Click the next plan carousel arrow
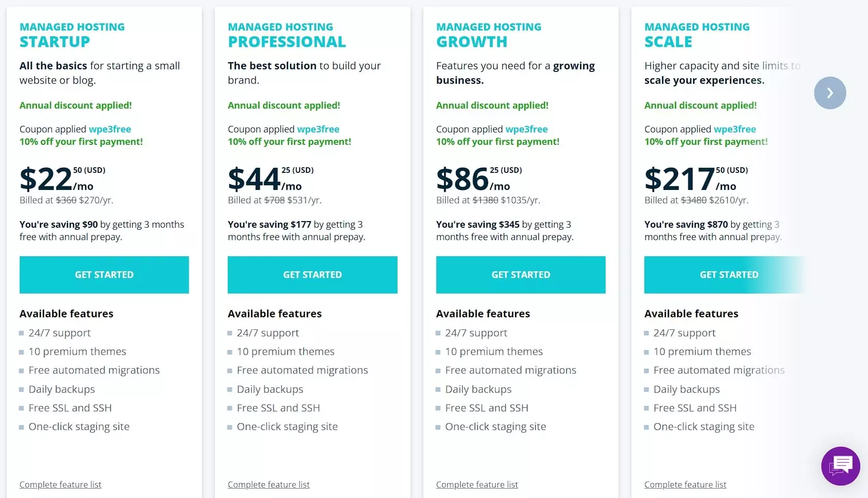Viewport: 868px width, 498px height. click(830, 93)
